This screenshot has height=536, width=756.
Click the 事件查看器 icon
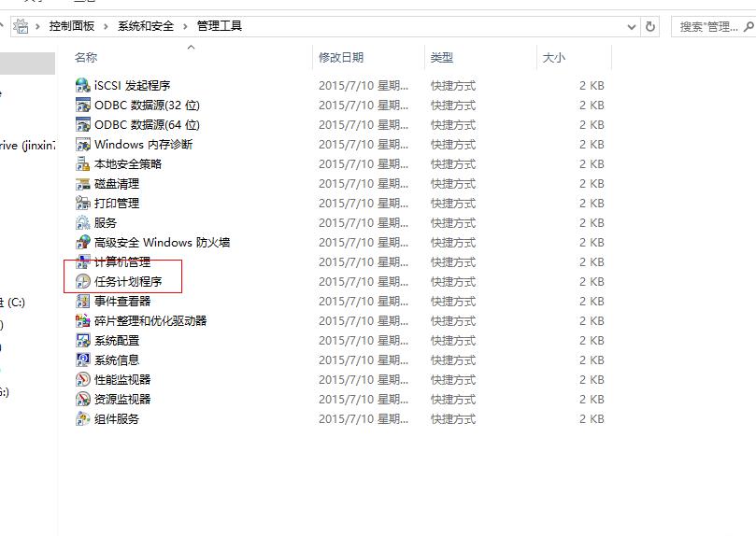[83, 302]
